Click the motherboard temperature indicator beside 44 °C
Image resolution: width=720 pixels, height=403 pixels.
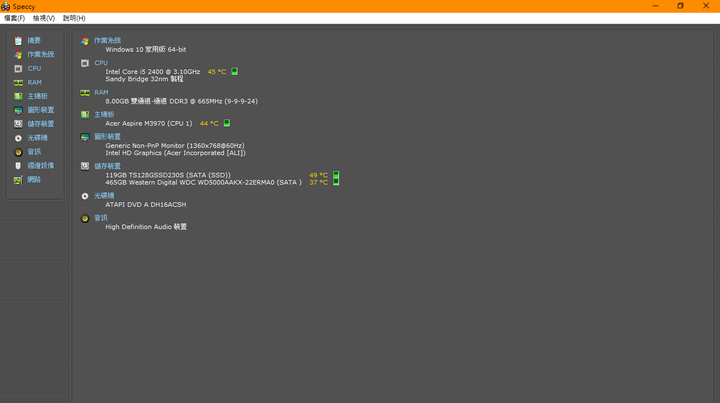227,123
